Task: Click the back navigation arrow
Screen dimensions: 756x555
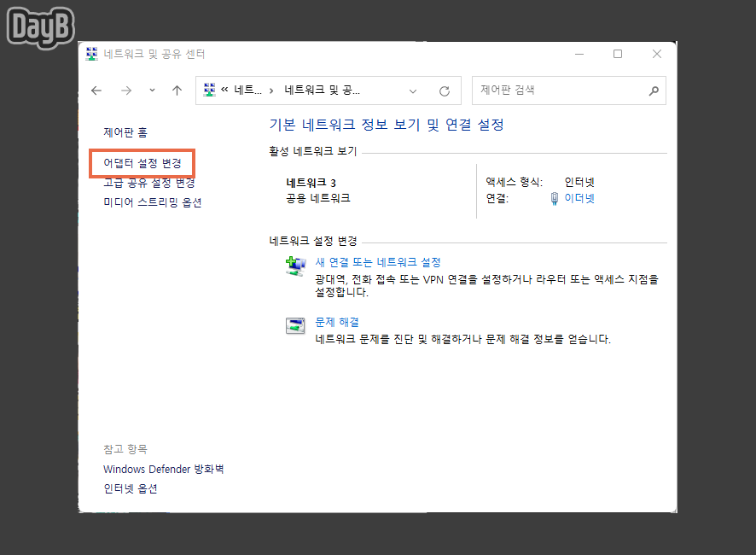Action: pyautogui.click(x=96, y=90)
